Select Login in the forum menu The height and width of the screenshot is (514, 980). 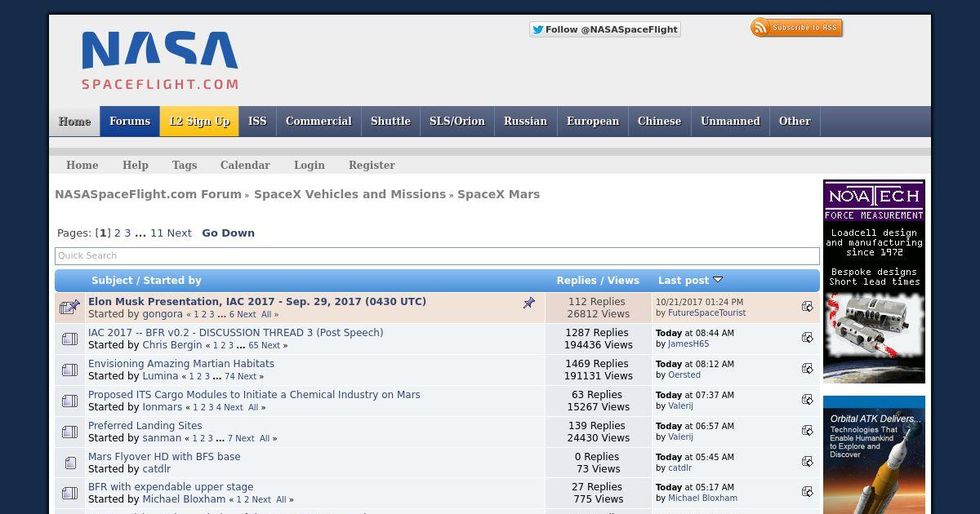tap(310, 165)
